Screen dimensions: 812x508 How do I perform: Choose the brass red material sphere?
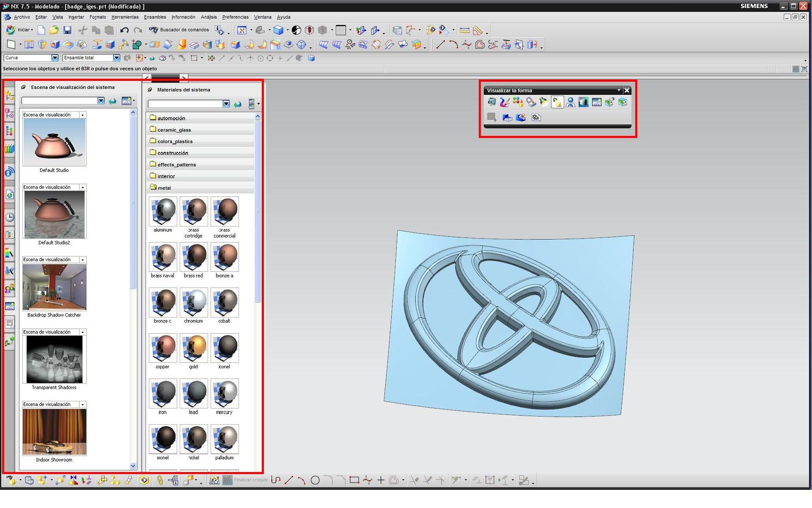194,257
